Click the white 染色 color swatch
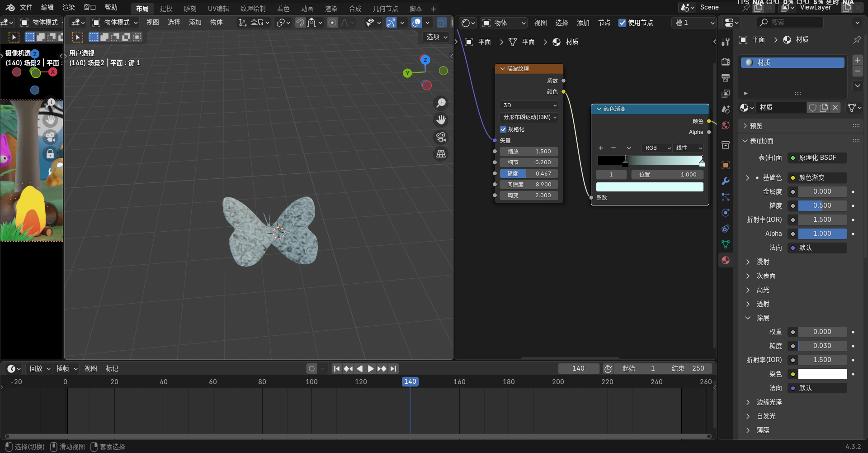 (822, 374)
